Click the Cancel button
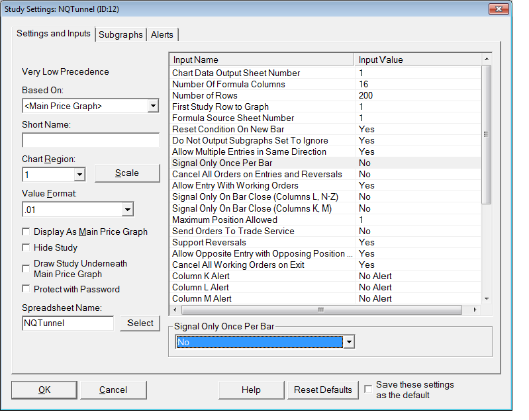The image size is (529, 420). [113, 390]
